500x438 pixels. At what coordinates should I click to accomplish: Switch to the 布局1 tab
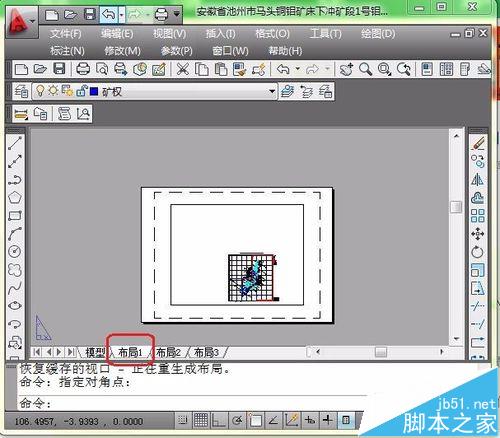(131, 352)
